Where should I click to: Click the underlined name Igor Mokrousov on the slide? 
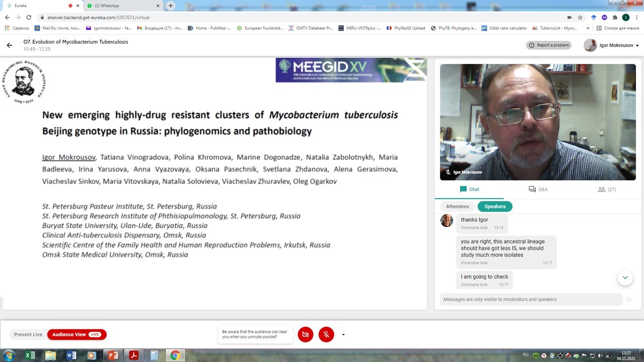point(69,157)
